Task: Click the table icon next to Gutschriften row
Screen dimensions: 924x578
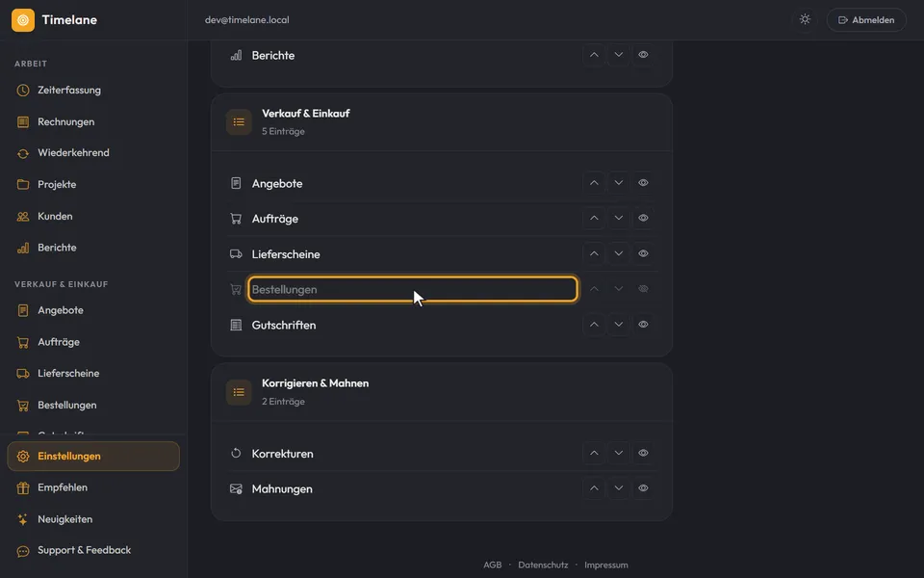Action: click(236, 325)
